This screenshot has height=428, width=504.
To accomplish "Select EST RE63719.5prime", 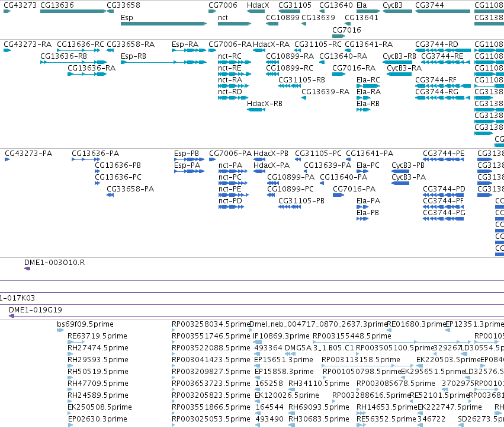I will click(76, 342).
